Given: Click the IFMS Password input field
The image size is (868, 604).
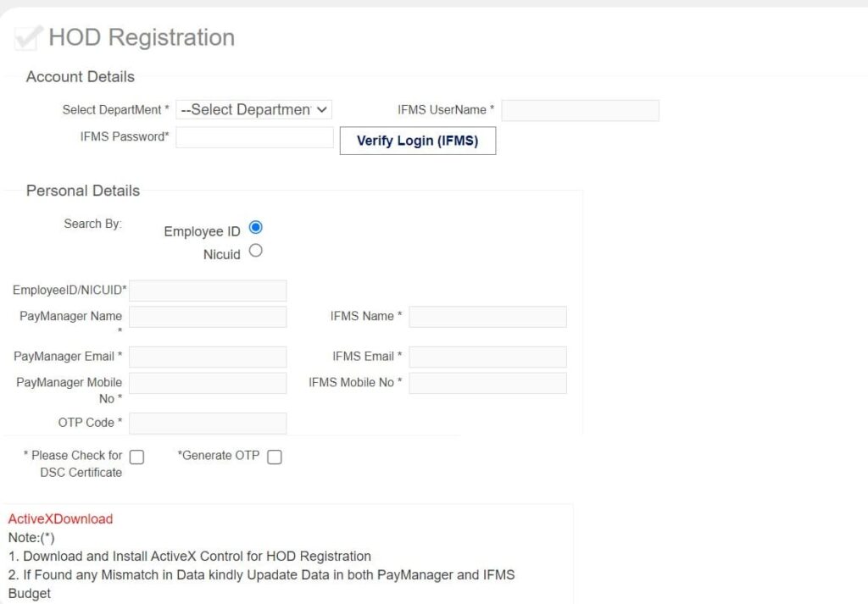Looking at the screenshot, I should coord(253,137).
